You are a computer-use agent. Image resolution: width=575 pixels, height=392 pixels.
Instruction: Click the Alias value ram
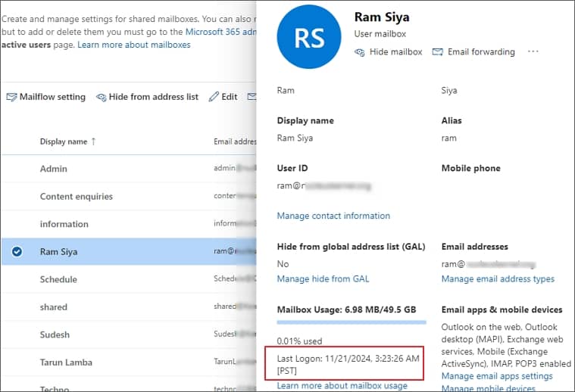coord(448,138)
